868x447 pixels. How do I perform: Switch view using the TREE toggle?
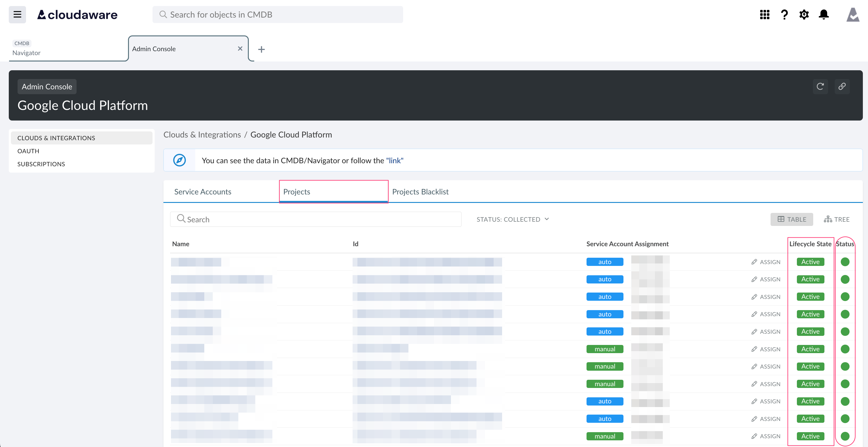pyautogui.click(x=837, y=219)
